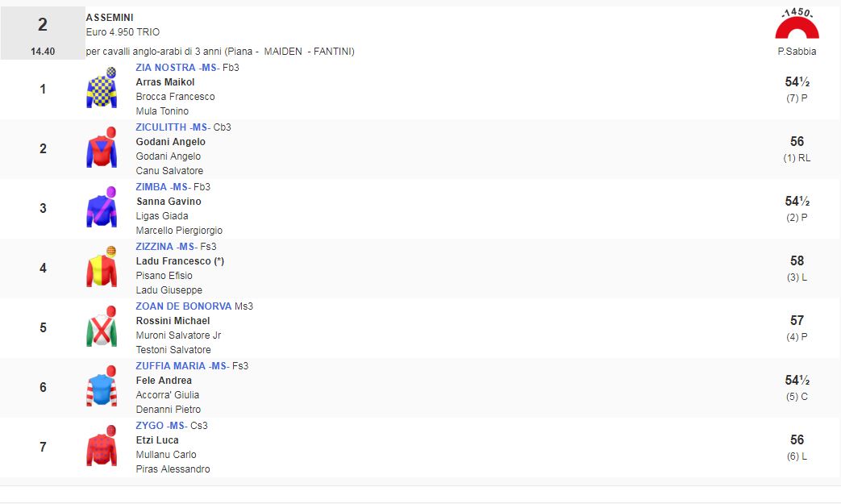Select race number 2 box at 14.40

tap(43, 33)
